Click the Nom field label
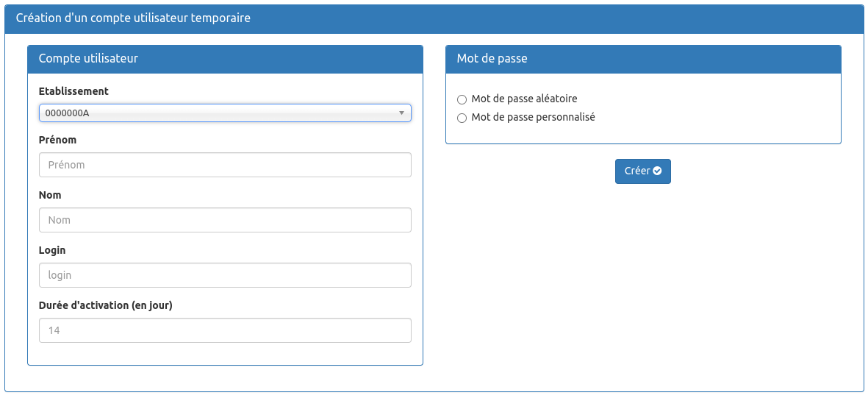This screenshot has height=398, width=868. pyautogui.click(x=50, y=195)
